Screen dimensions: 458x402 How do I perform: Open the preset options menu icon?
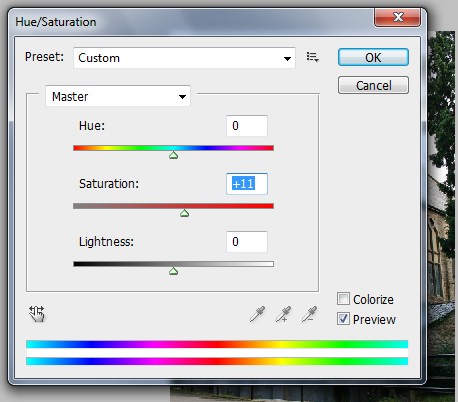312,57
